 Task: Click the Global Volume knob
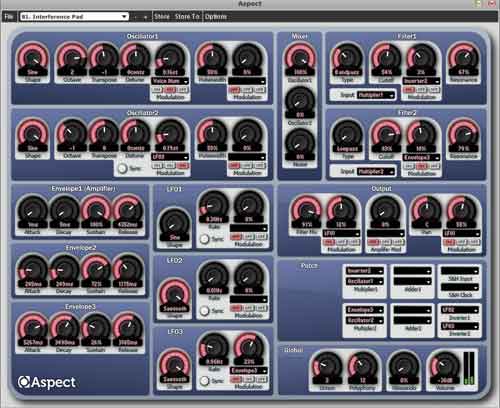(x=445, y=367)
